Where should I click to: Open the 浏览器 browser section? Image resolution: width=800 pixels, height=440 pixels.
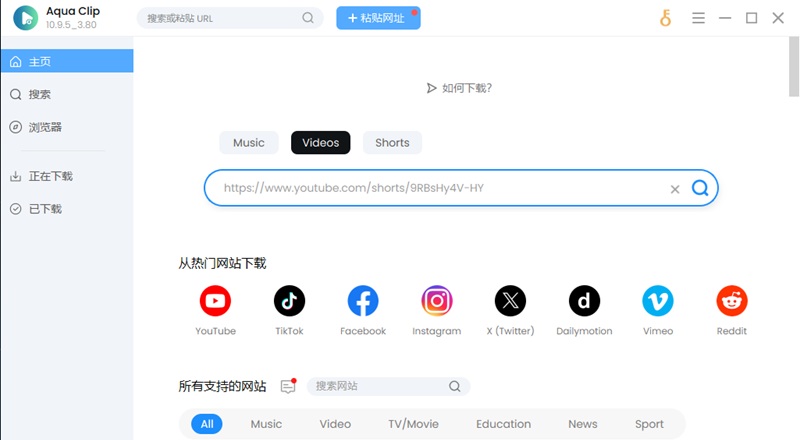coord(67,127)
